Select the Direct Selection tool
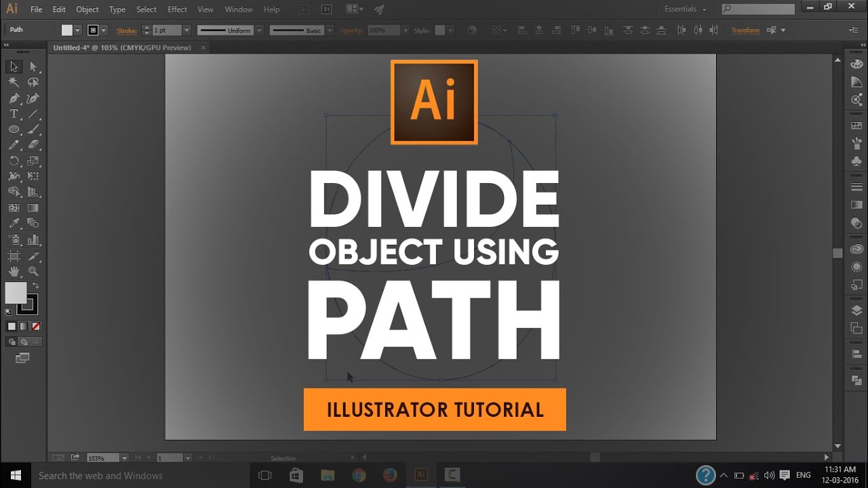The width and height of the screenshot is (868, 488). (x=33, y=66)
